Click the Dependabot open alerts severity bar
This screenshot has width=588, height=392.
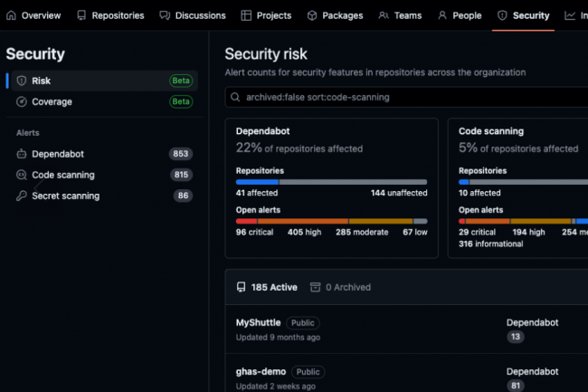coord(331,221)
